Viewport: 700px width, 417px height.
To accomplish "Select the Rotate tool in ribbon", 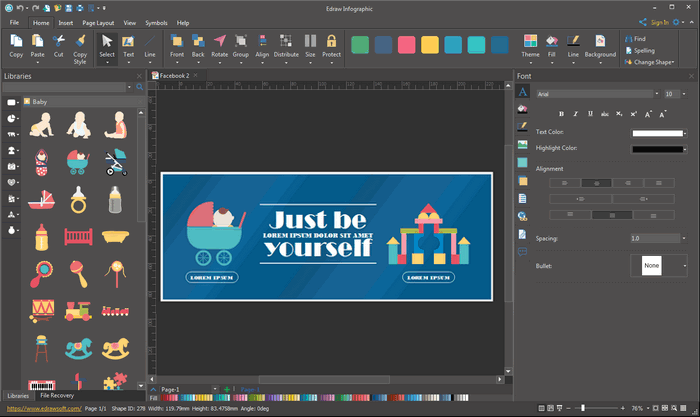I will (x=219, y=46).
